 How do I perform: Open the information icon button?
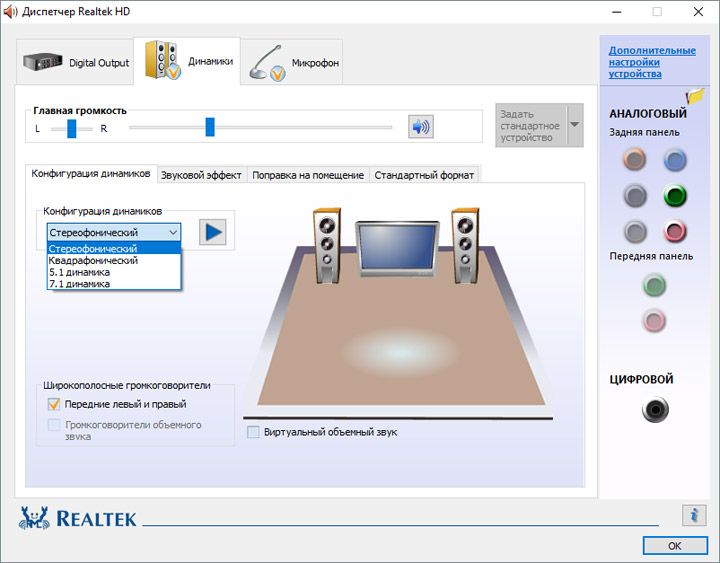(x=694, y=515)
